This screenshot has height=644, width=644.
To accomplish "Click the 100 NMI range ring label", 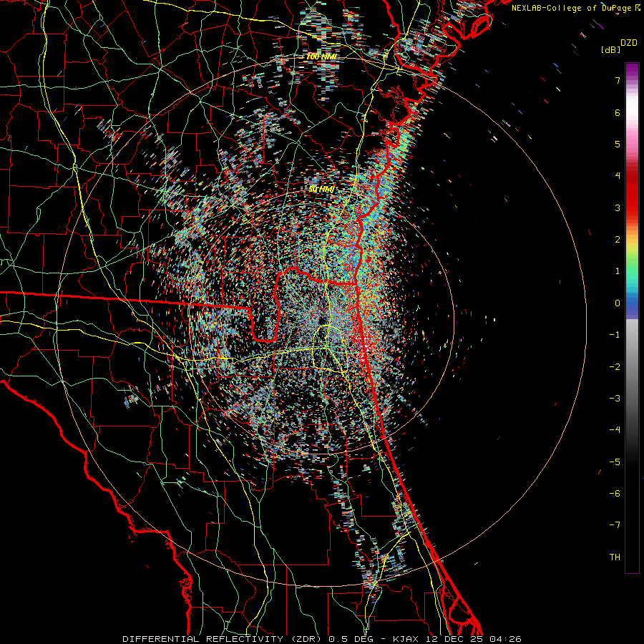I will tap(321, 57).
